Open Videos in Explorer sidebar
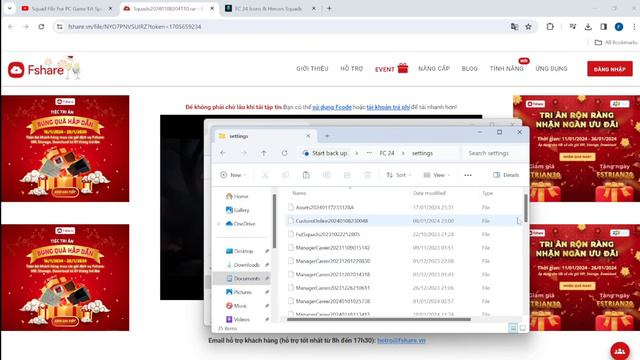Viewport: 640px width, 360px height. tap(238, 319)
